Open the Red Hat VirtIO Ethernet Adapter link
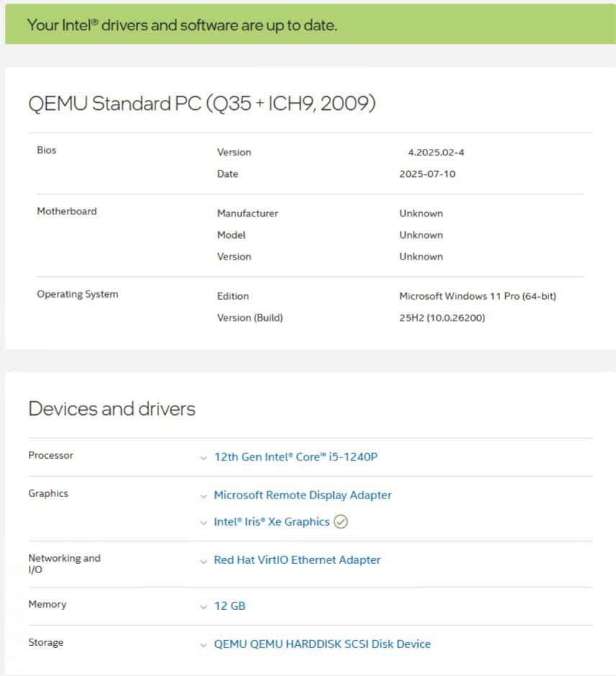This screenshot has width=616, height=676. click(296, 560)
